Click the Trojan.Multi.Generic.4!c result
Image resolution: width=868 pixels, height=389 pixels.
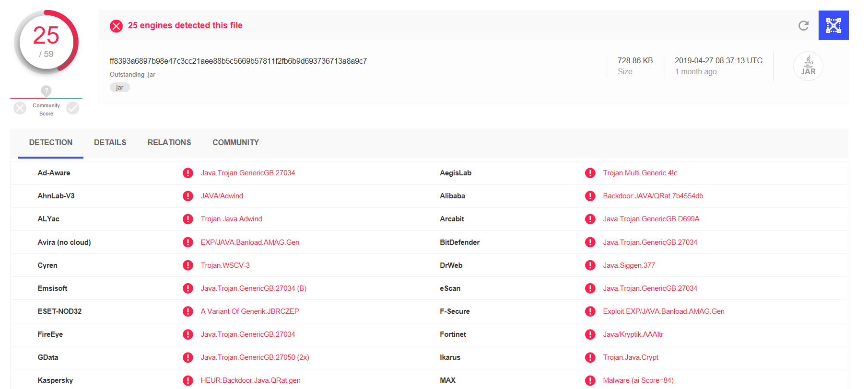[x=640, y=173]
